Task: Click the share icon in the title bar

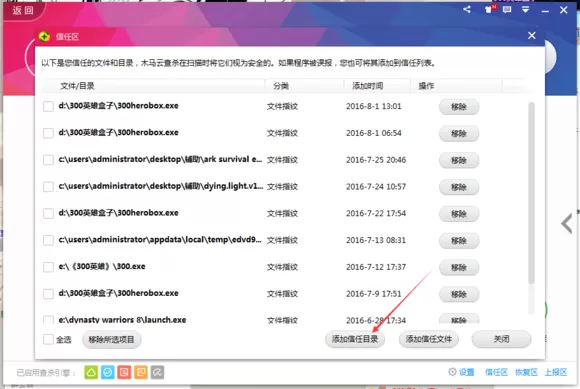Action: 467,10
